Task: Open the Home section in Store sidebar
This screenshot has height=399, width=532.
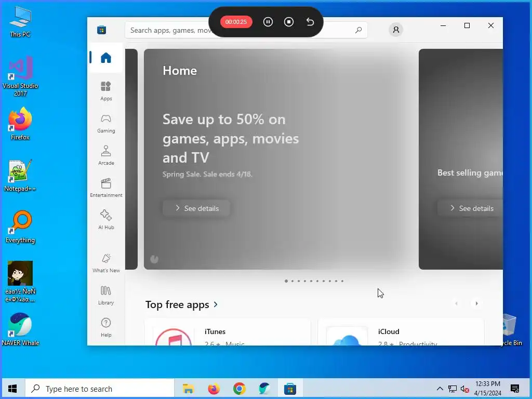Action: point(105,58)
